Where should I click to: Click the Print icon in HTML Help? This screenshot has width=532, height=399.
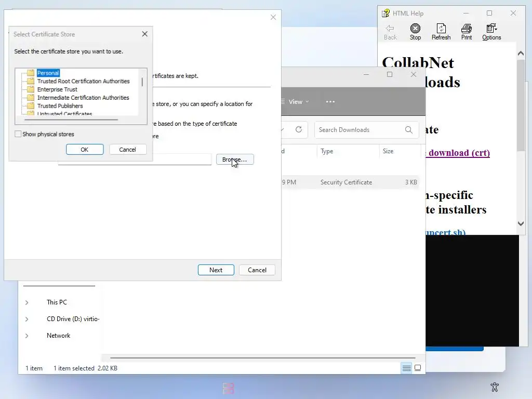point(467,28)
